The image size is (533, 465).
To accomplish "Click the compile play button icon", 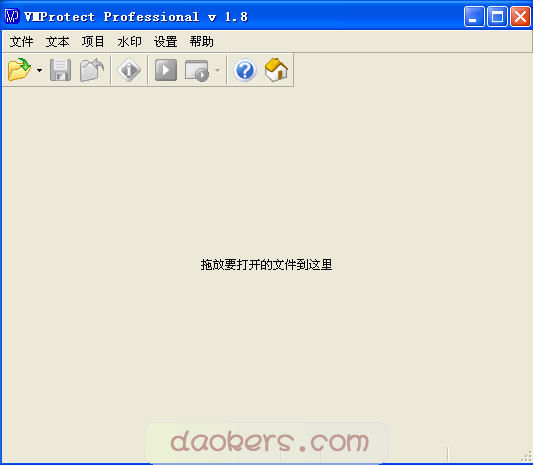I will [166, 70].
